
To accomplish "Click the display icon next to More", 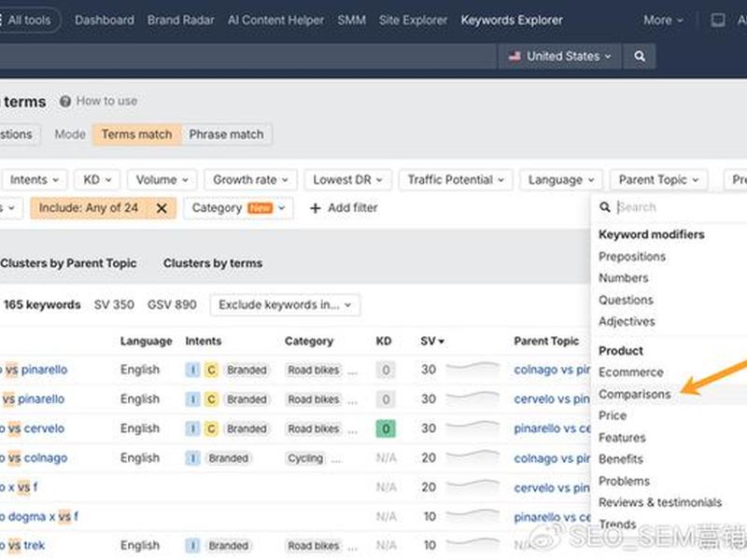I will pos(717,20).
